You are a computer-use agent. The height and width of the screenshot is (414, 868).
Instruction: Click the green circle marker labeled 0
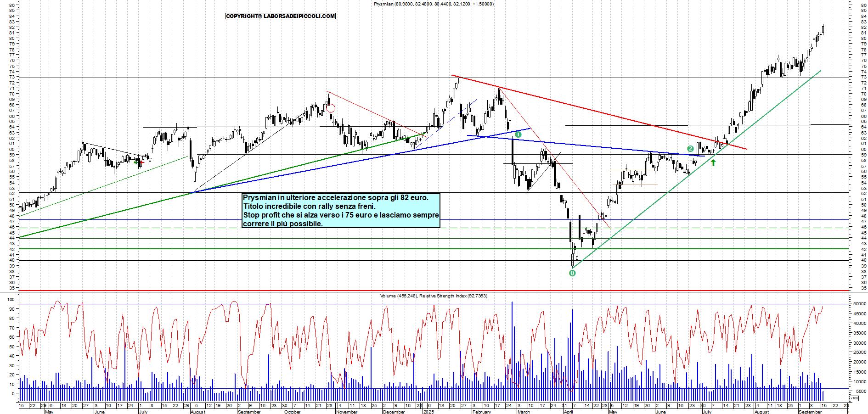pyautogui.click(x=572, y=273)
